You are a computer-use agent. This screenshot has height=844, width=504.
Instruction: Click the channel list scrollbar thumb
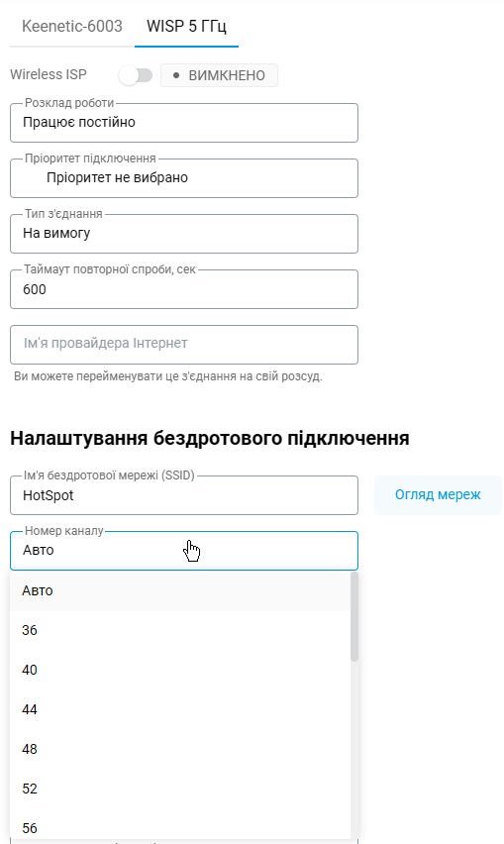(353, 617)
